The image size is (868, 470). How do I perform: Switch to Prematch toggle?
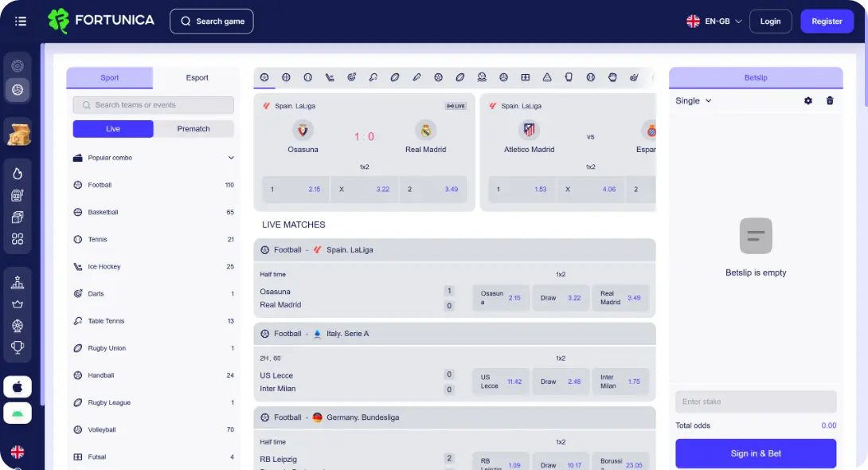[194, 128]
